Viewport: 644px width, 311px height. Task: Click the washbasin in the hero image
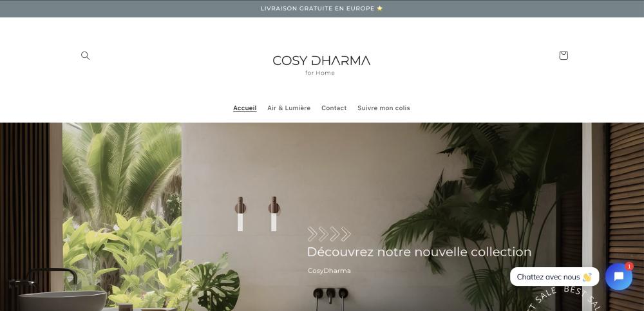62,300
